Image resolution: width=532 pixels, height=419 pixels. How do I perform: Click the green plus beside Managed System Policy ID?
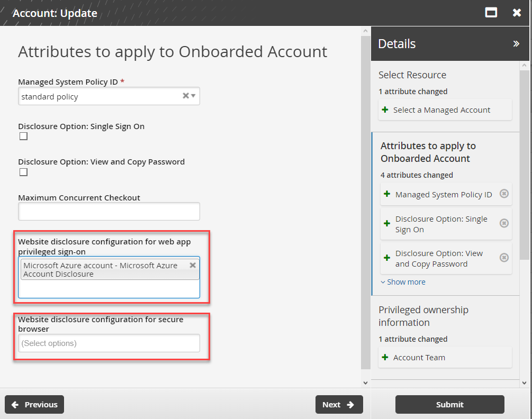[386, 194]
